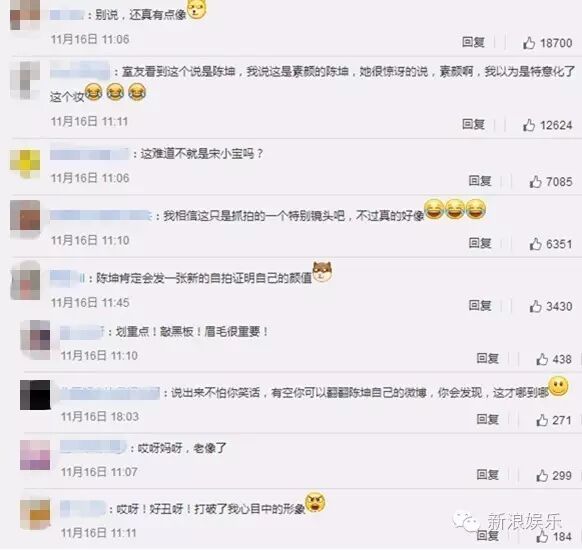The image size is (582, 550).
Task: Like the comment with 271 likes
Action: pyautogui.click(x=542, y=420)
